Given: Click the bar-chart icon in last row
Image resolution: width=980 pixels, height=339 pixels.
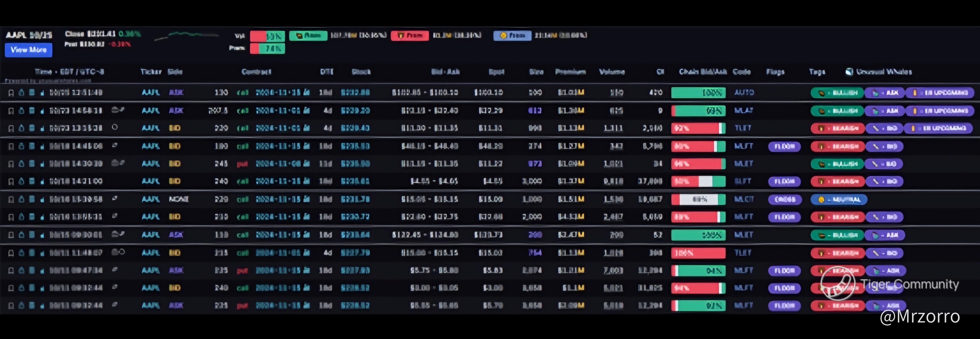Looking at the screenshot, I should [42, 305].
